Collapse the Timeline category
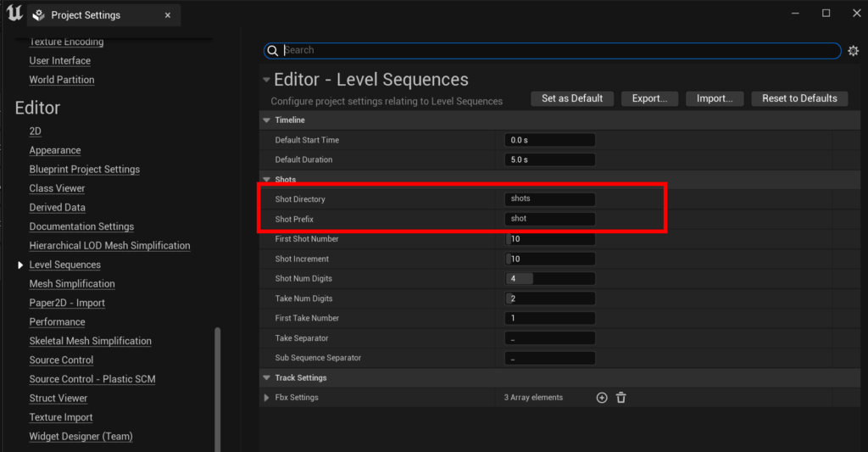 click(266, 120)
